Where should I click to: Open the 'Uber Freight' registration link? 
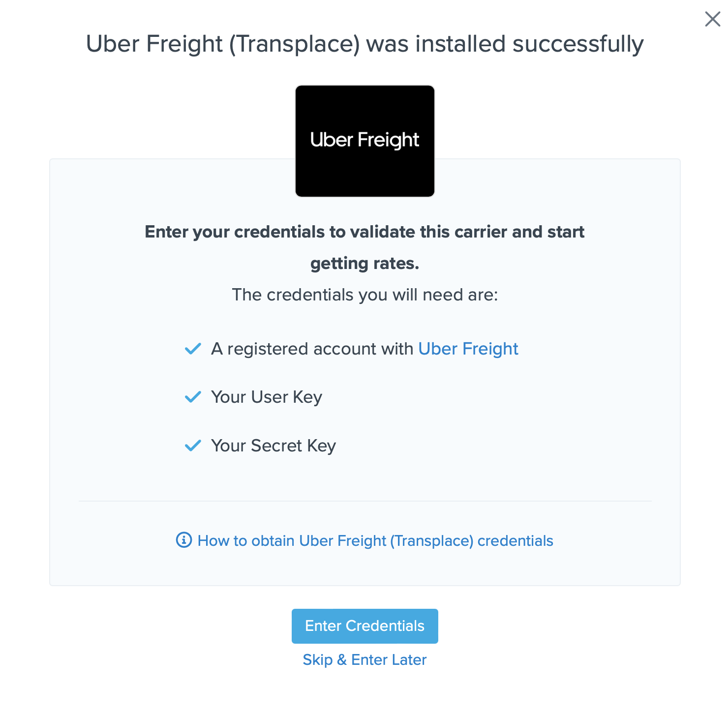click(x=468, y=348)
